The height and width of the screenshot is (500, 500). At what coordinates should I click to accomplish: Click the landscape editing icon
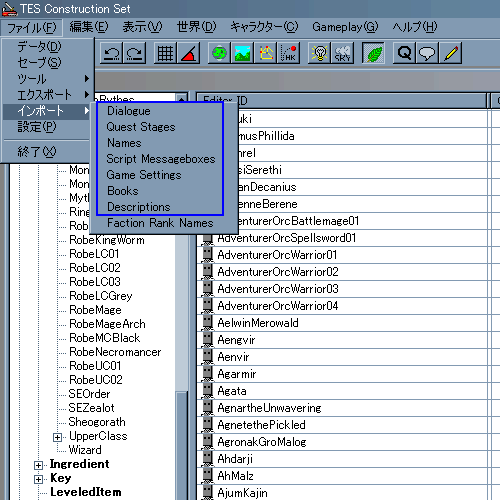click(x=242, y=53)
